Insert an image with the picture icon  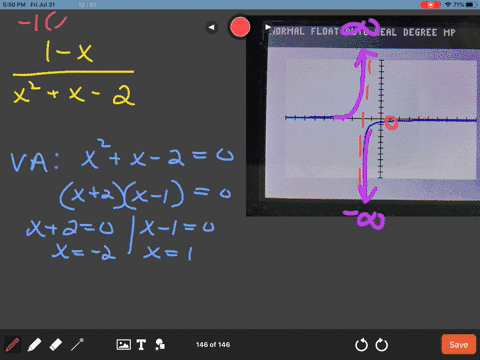124,344
